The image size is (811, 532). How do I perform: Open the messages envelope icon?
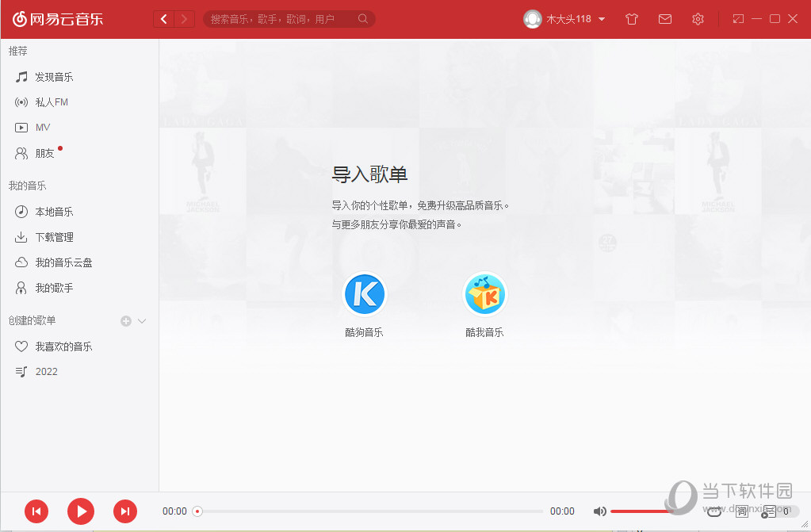pyautogui.click(x=665, y=18)
